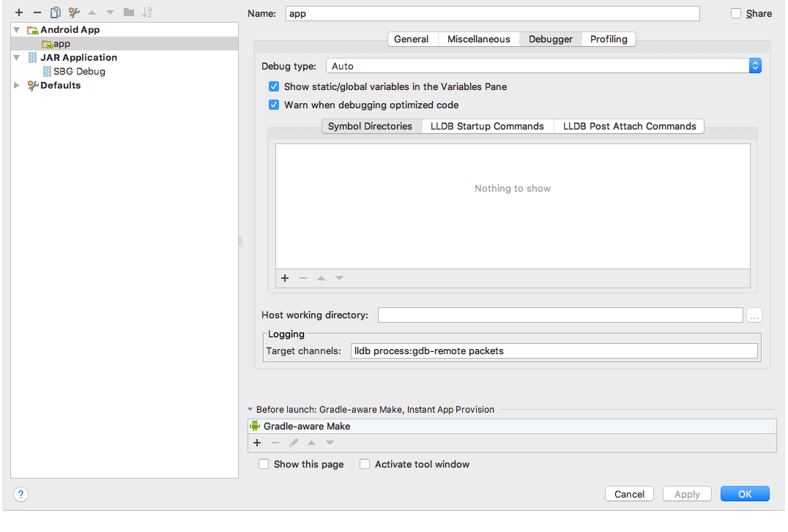Add a new run configuration
This screenshot has width=788, height=532.
coord(19,12)
